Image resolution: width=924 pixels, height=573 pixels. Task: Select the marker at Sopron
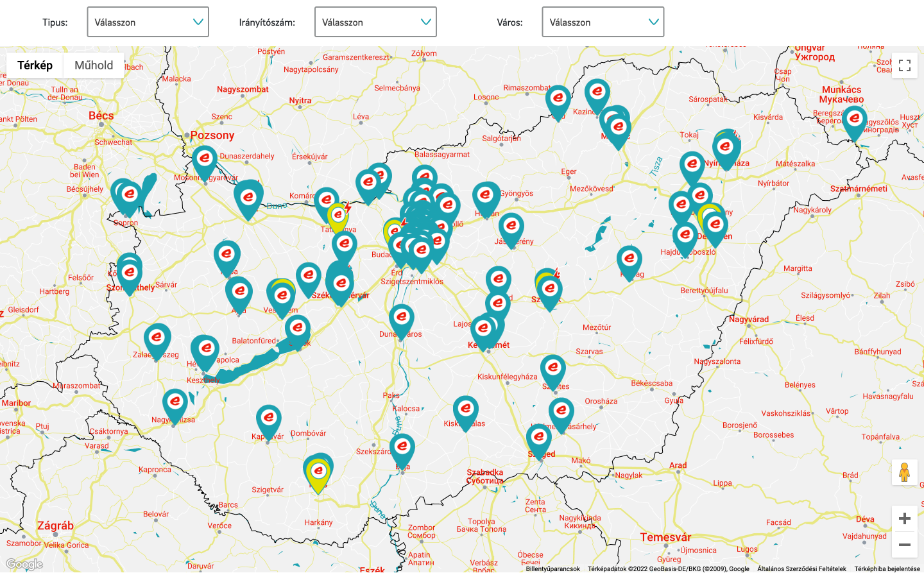point(129,199)
